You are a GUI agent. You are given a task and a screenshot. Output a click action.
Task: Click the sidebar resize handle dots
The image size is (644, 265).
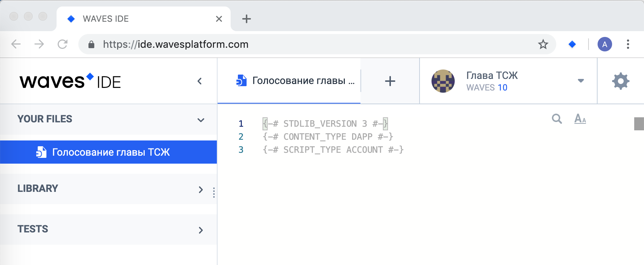[214, 193]
